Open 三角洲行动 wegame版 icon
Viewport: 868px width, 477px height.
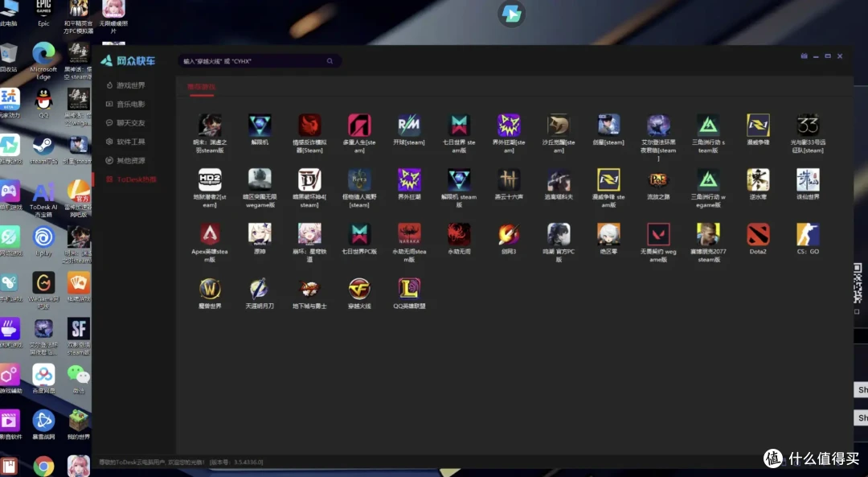coord(708,180)
